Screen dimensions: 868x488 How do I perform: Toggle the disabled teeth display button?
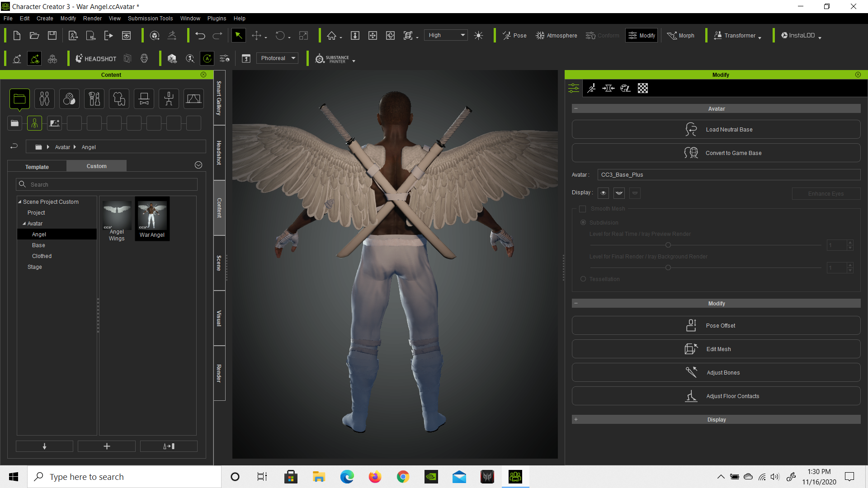[x=635, y=193]
